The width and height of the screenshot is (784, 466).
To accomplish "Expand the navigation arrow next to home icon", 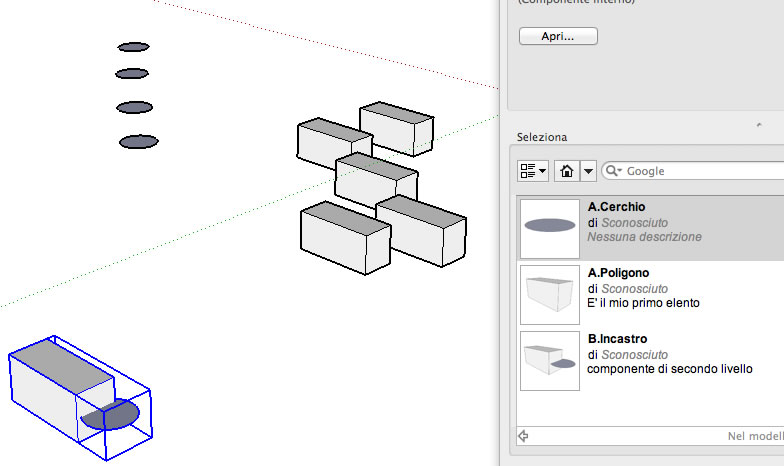I will [588, 171].
